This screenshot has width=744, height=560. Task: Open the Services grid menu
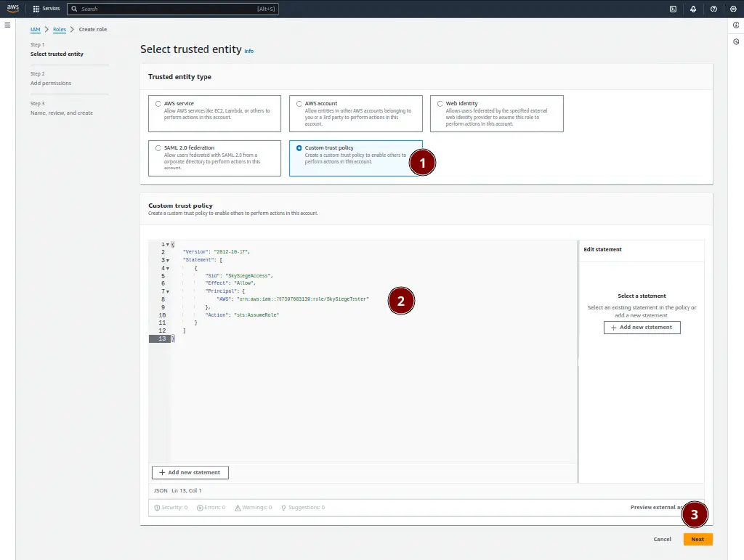(46, 9)
